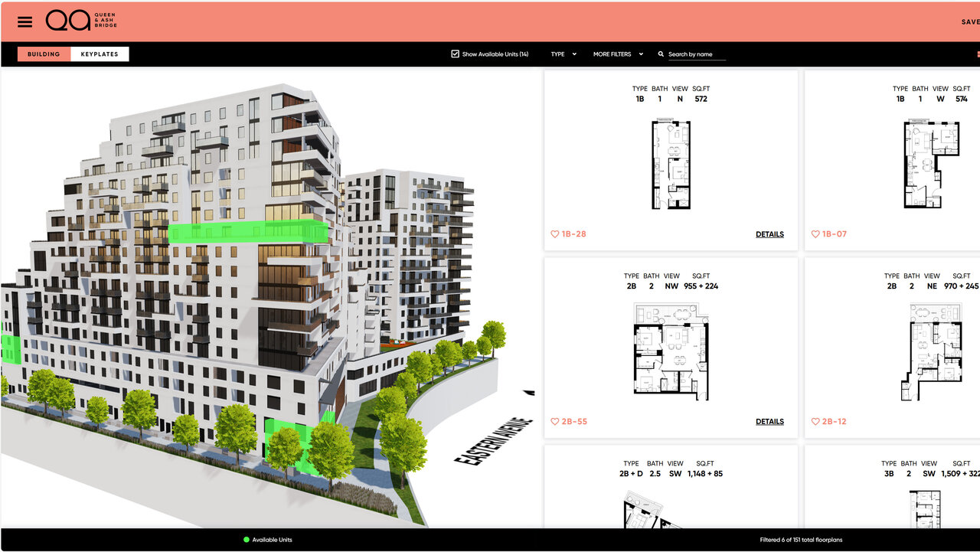Expand the MORE FILTERS dropdown
Image resolution: width=980 pixels, height=552 pixels.
click(618, 54)
